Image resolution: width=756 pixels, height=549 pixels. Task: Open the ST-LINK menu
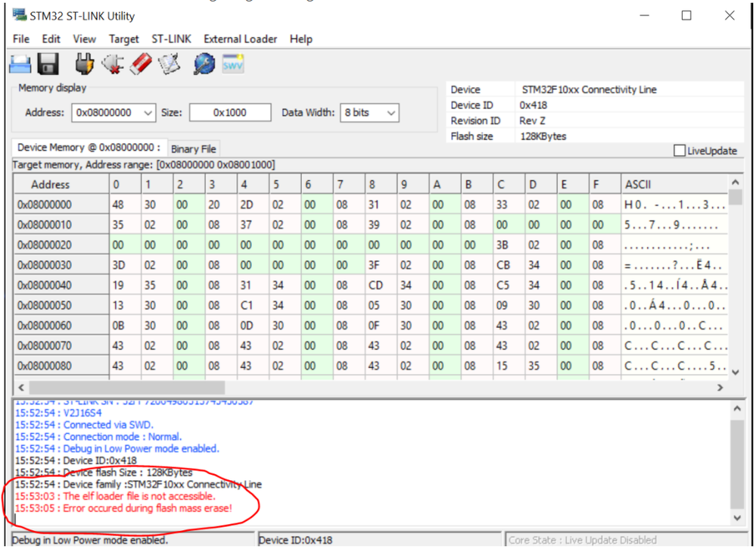171,39
